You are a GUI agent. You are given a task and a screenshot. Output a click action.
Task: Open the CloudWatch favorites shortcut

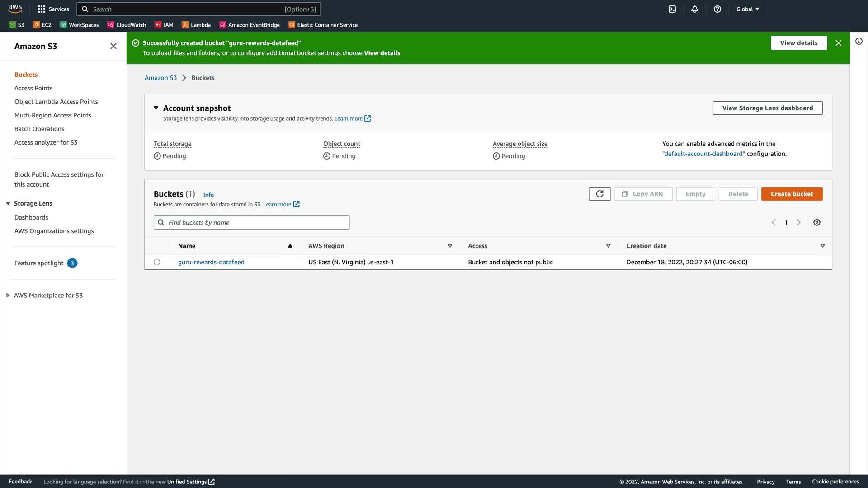(127, 25)
